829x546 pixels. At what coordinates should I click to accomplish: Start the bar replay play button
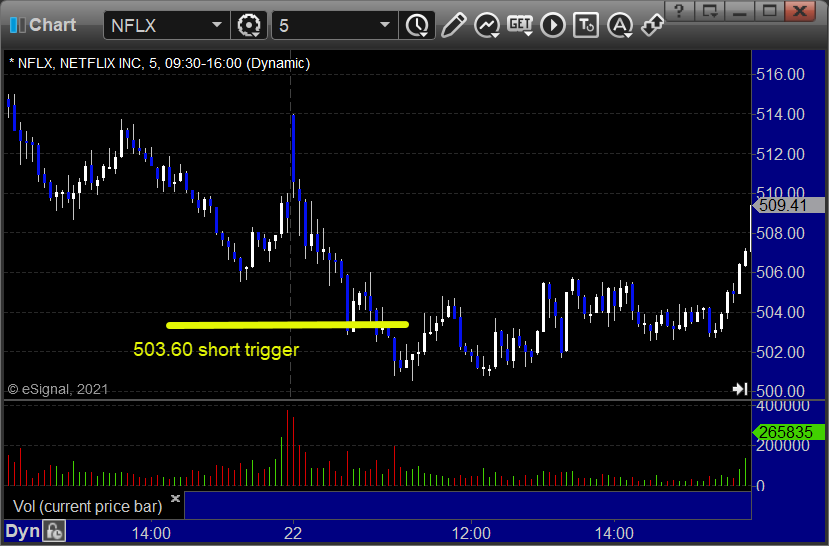553,25
